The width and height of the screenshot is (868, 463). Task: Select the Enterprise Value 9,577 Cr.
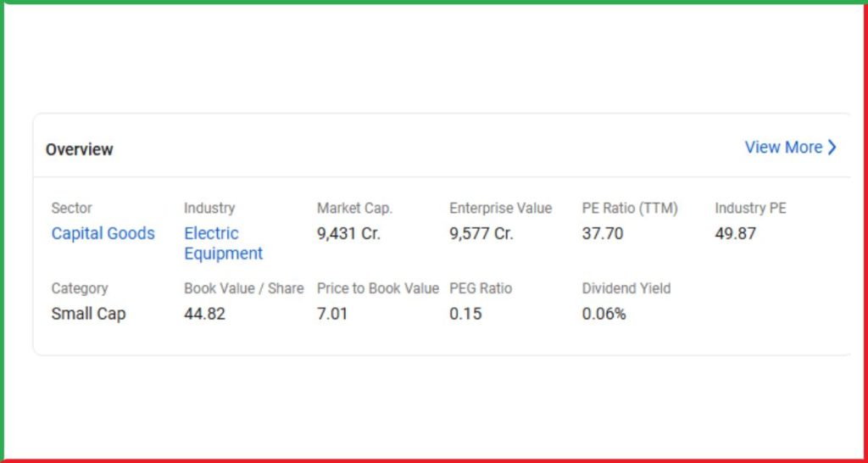click(481, 233)
